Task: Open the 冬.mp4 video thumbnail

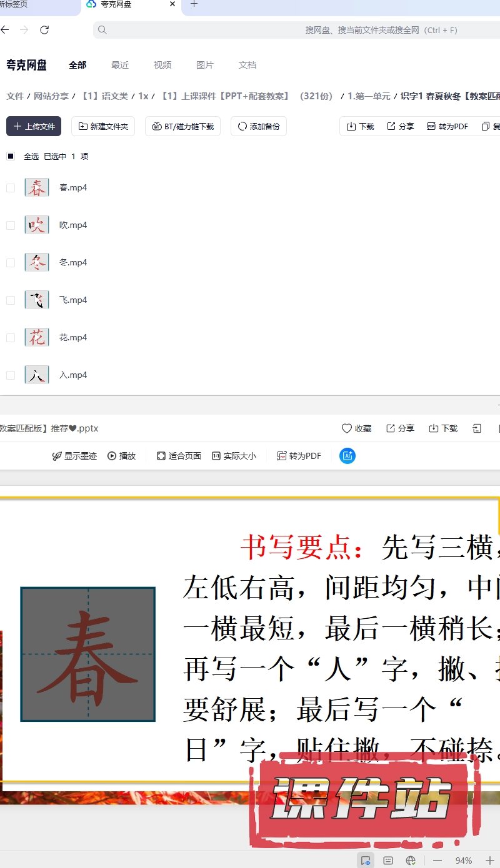Action: 37,262
